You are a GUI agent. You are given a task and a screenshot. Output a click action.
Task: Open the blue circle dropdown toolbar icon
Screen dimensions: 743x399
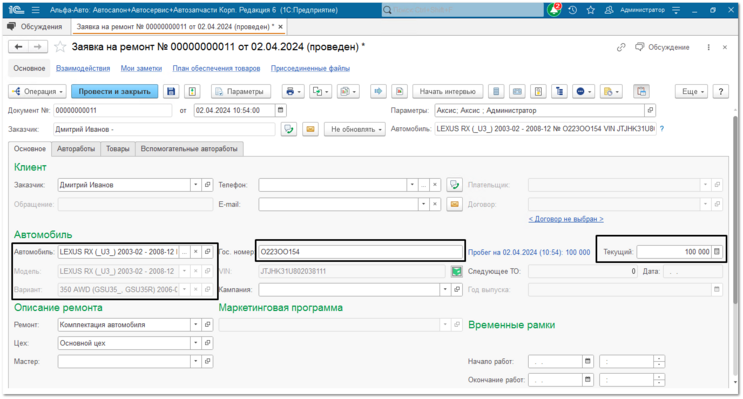coord(583,91)
